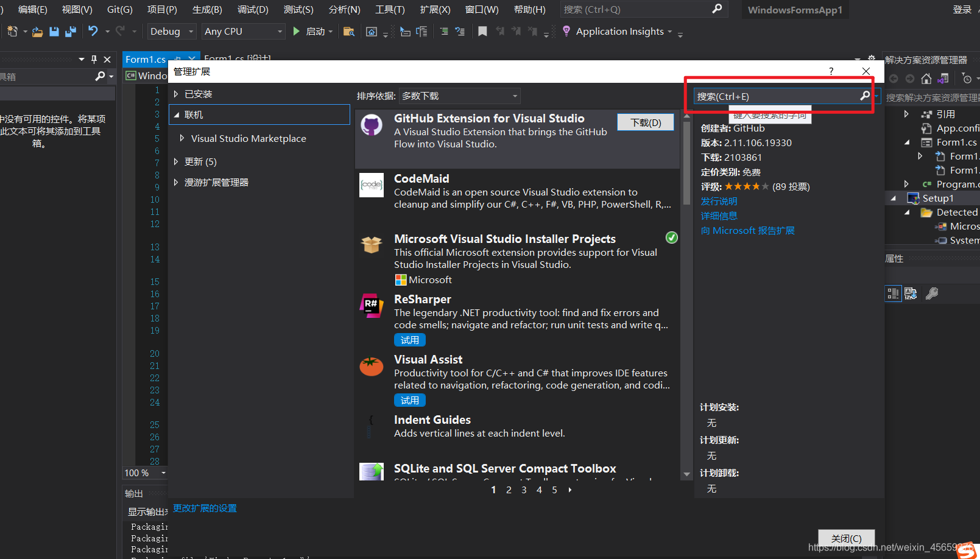The height and width of the screenshot is (559, 980).
Task: Open the 详细信息 details link
Action: click(x=719, y=216)
